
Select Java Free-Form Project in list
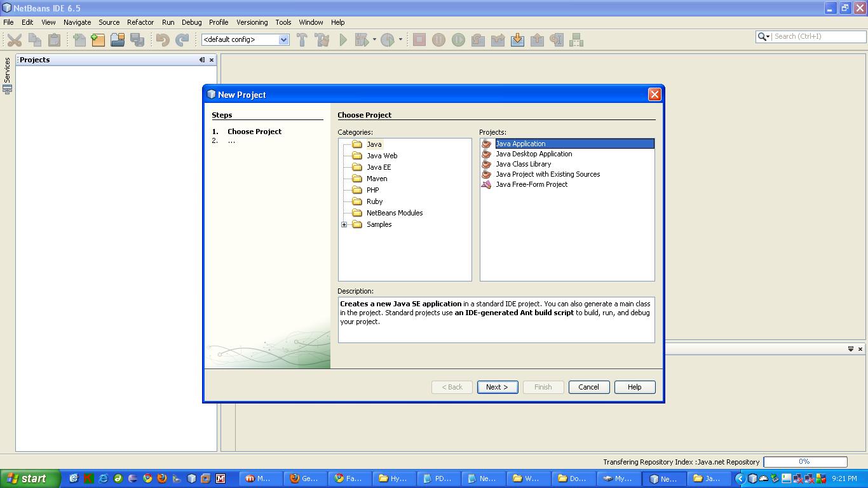click(x=531, y=184)
